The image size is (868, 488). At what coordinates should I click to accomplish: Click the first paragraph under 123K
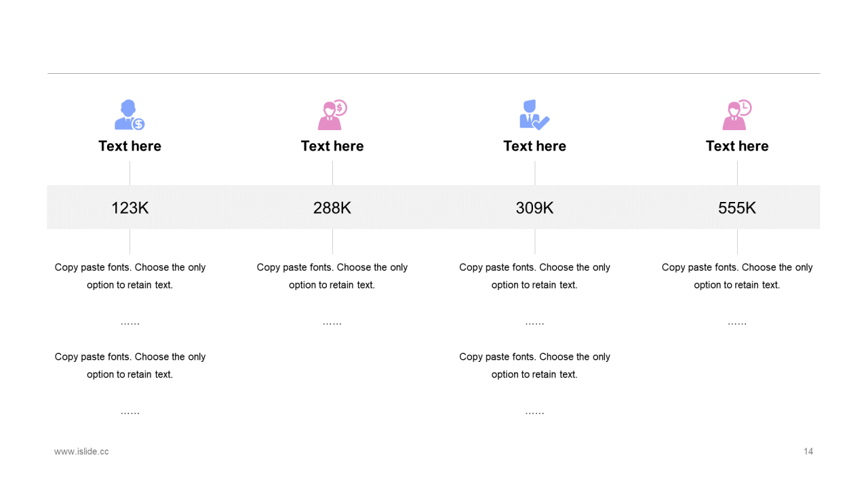point(130,276)
